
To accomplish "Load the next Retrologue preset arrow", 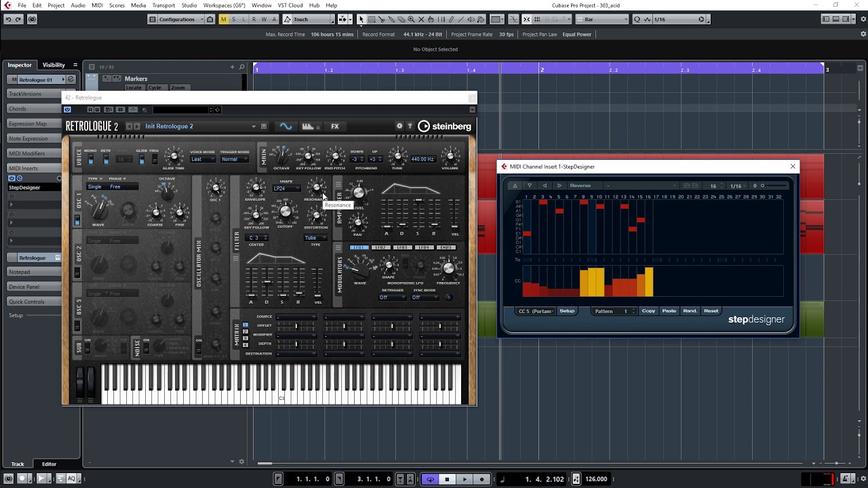I will 137,126.
